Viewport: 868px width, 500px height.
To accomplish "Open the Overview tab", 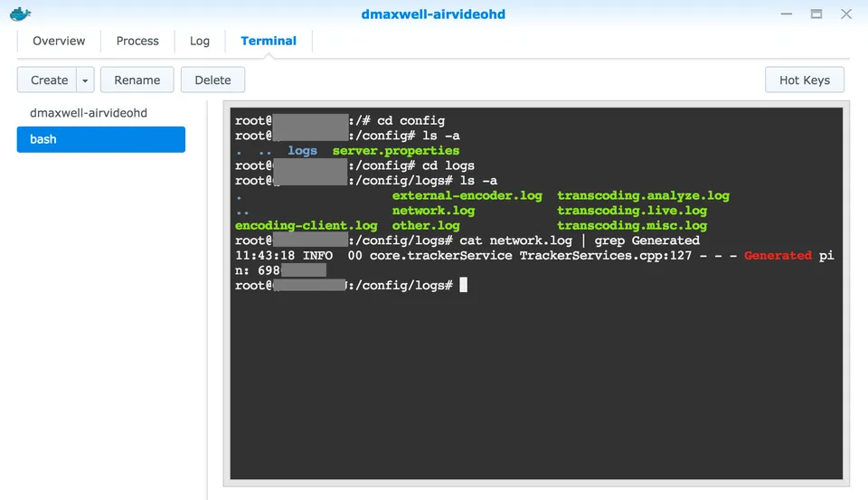I will pyautogui.click(x=59, y=41).
